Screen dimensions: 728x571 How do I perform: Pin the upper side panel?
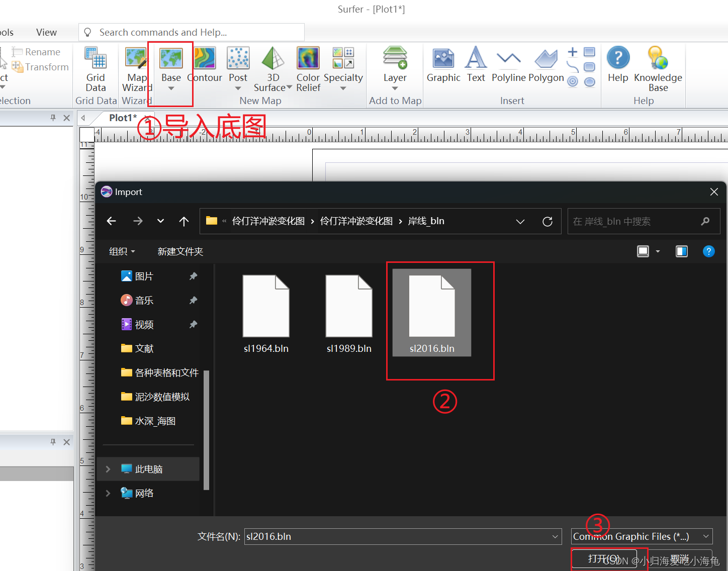point(53,118)
